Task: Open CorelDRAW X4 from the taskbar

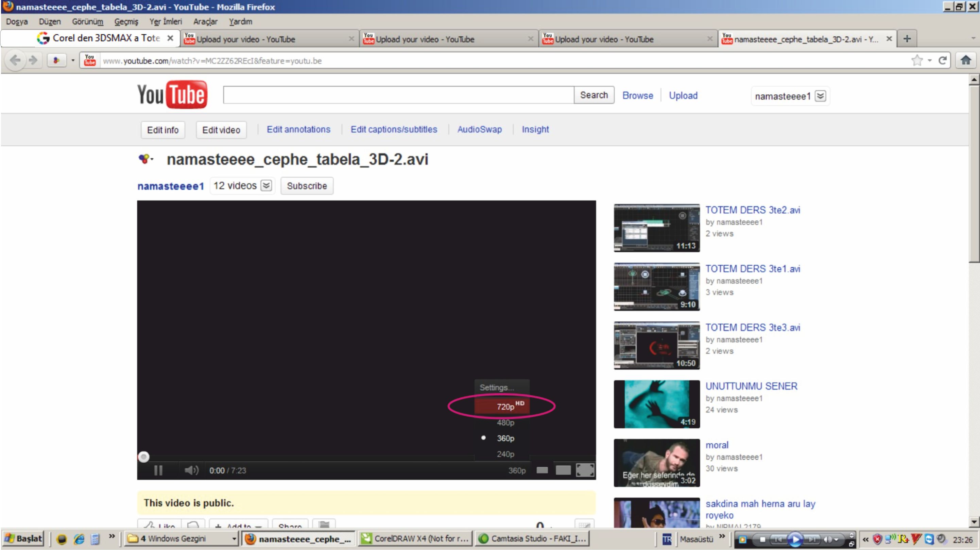Action: (415, 538)
